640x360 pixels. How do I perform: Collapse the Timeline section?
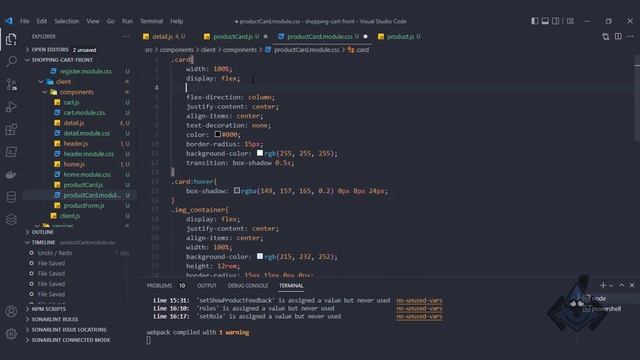coord(80,242)
